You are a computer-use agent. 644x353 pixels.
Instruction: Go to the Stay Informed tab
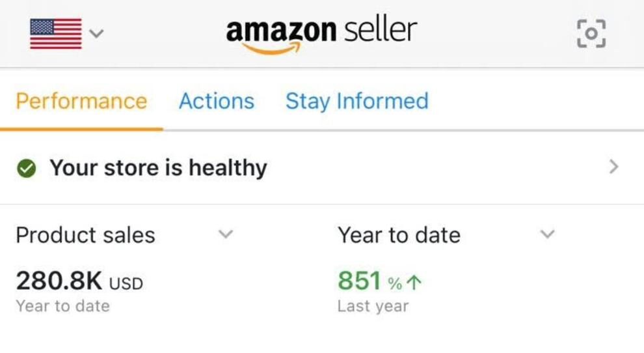click(x=356, y=102)
